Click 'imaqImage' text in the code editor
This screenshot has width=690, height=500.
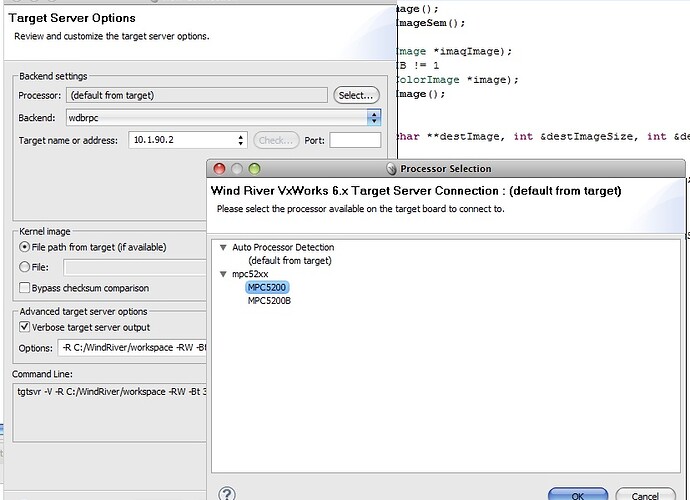click(x=470, y=51)
